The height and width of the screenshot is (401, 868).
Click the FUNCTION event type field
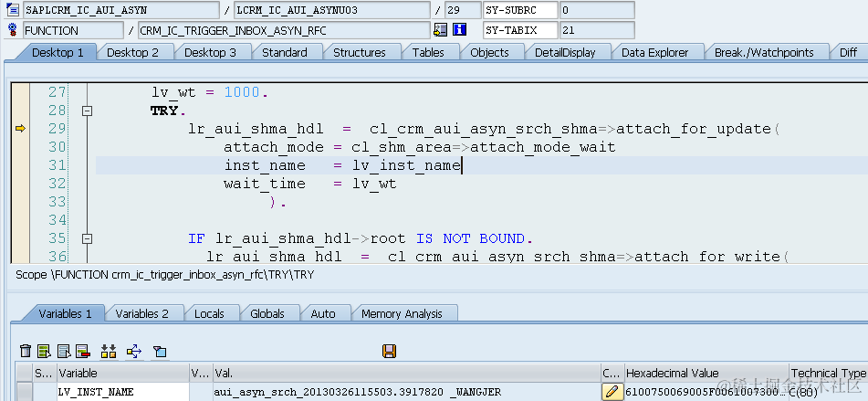click(73, 30)
